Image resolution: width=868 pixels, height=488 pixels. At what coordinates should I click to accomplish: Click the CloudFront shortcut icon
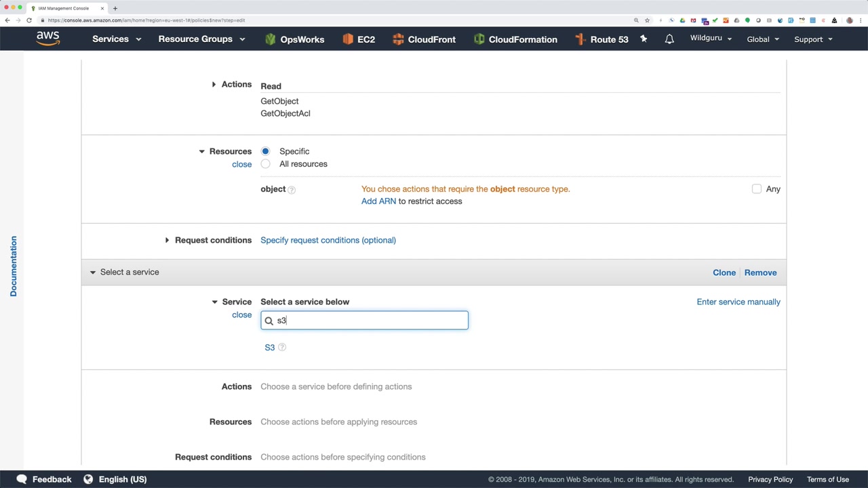(x=398, y=39)
